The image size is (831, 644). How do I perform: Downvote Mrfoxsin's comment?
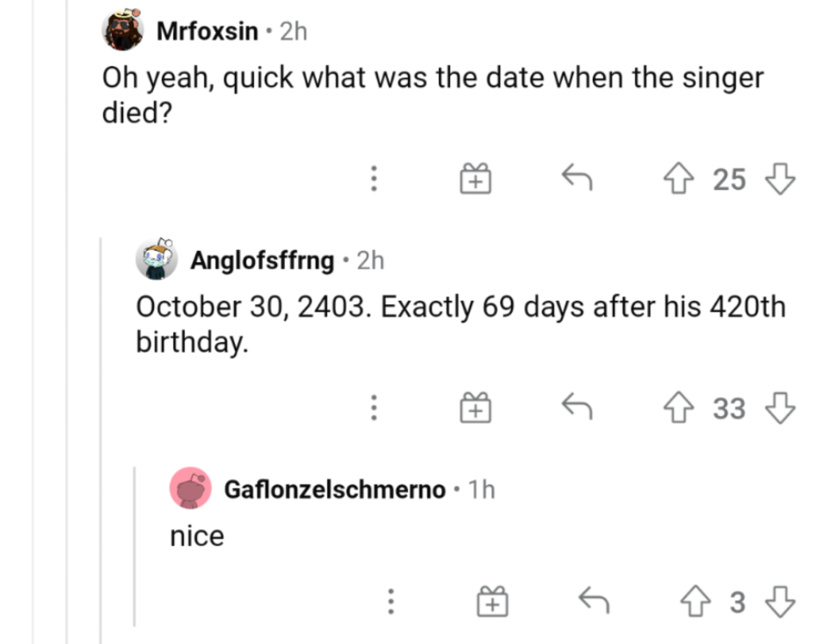(780, 178)
